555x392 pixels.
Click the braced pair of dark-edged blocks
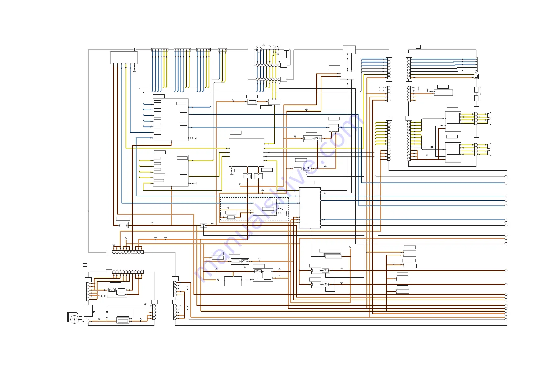click(476, 94)
